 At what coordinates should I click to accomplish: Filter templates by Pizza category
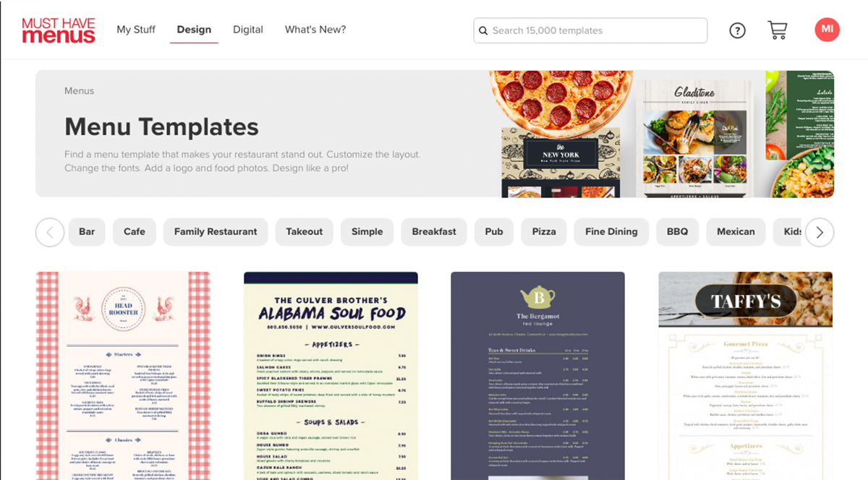544,232
